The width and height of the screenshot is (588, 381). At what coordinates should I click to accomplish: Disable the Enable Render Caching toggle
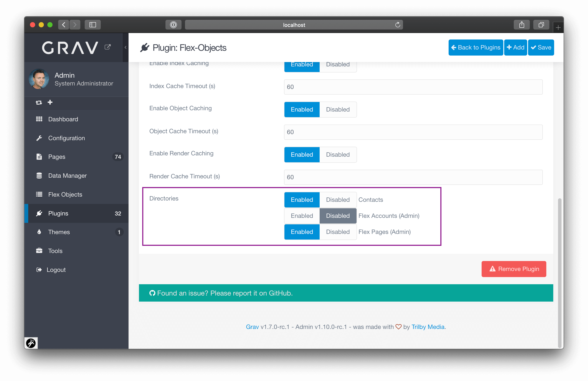(x=338, y=154)
